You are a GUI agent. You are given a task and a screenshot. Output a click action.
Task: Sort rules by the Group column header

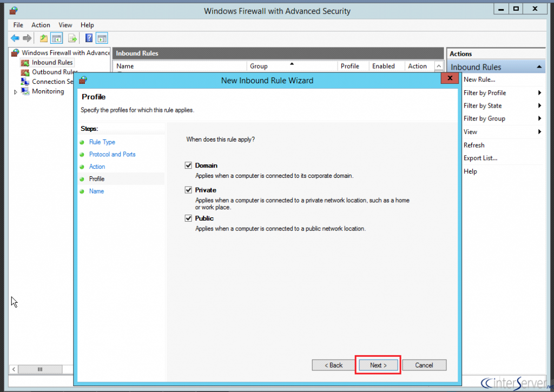tap(292, 66)
